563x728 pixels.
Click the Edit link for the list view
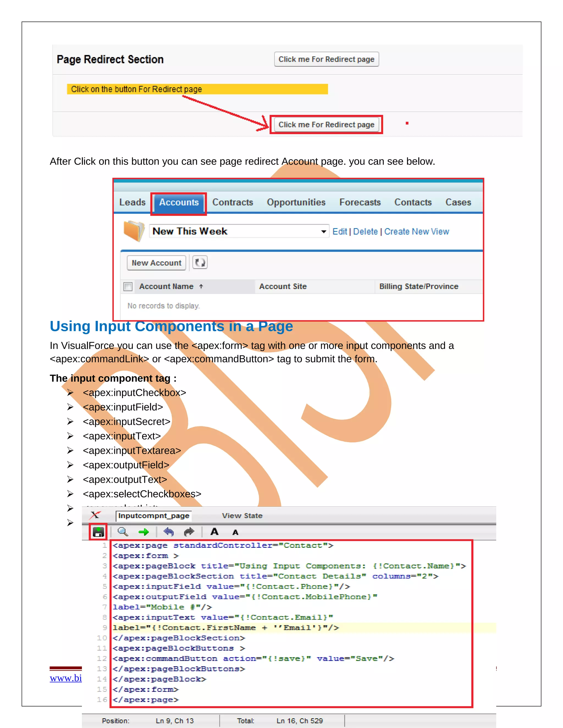(x=340, y=231)
